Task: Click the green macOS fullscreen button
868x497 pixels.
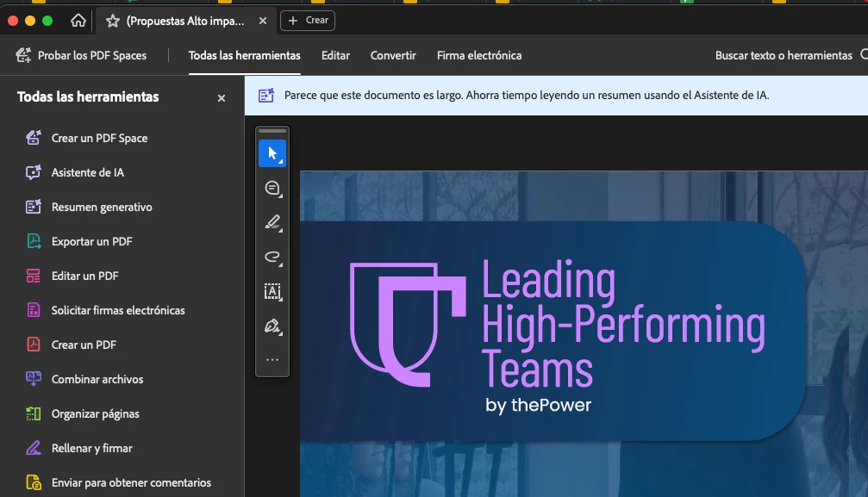Action: [x=47, y=21]
